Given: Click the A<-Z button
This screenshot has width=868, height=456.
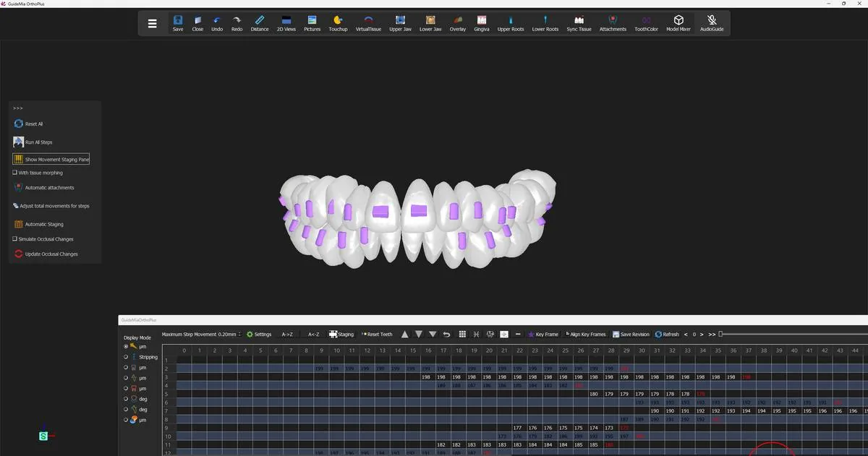Looking at the screenshot, I should [x=313, y=335].
